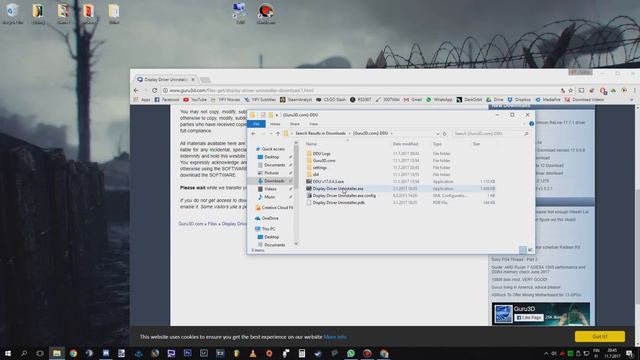Like the Guru3D Facebook page
Screen dimensions: 640x360
pyautogui.click(x=529, y=317)
